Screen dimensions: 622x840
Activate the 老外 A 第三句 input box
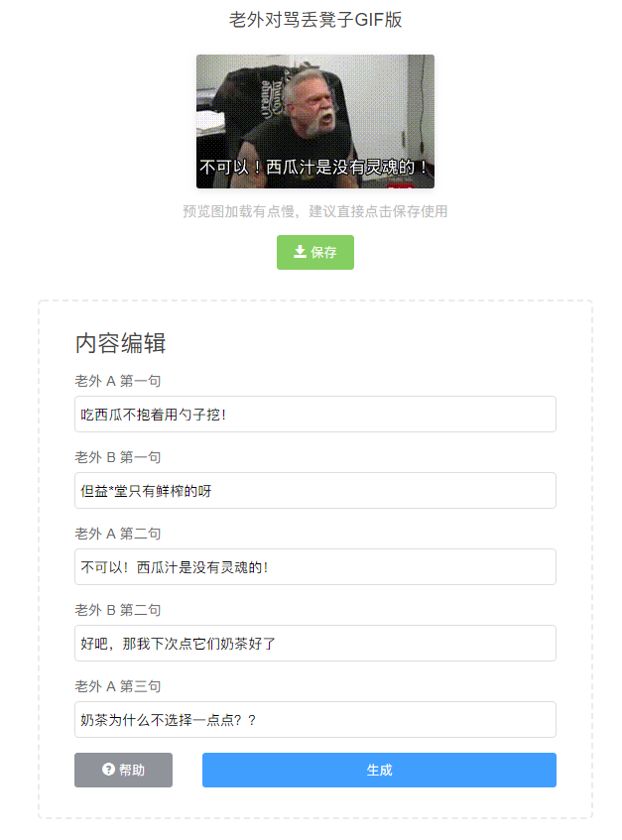tap(315, 719)
